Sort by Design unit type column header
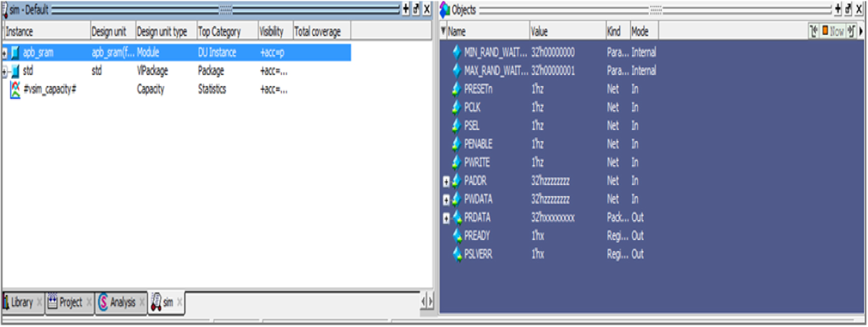This screenshot has height=327, width=868. (x=166, y=31)
